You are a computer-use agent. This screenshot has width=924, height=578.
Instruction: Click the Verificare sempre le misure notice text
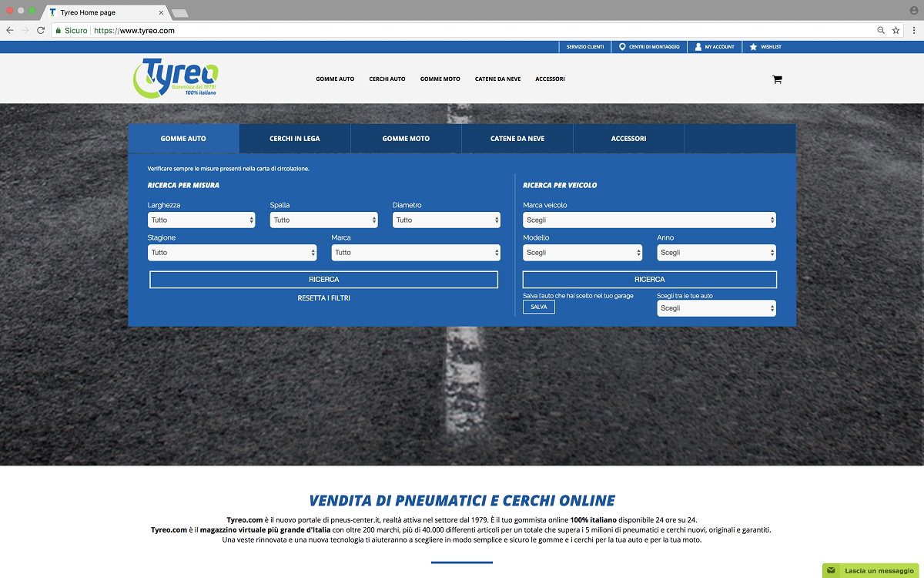[x=229, y=168]
